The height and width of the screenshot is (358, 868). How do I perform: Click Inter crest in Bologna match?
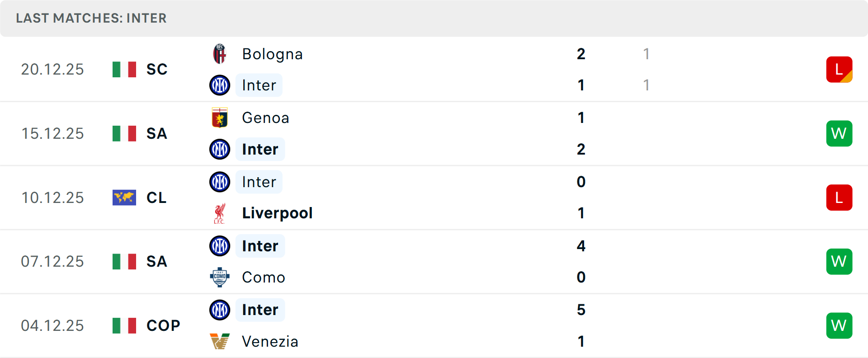(220, 85)
